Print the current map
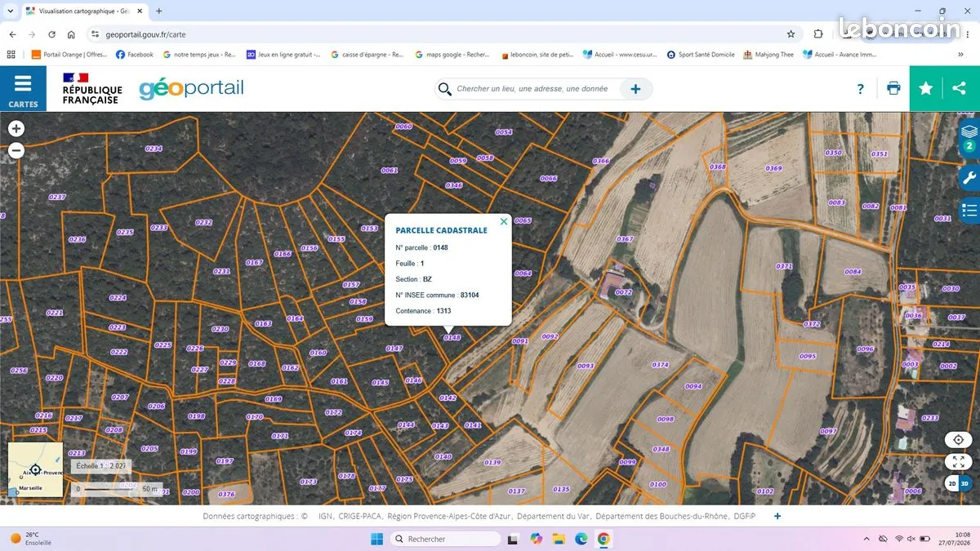The image size is (980, 551). tap(893, 88)
